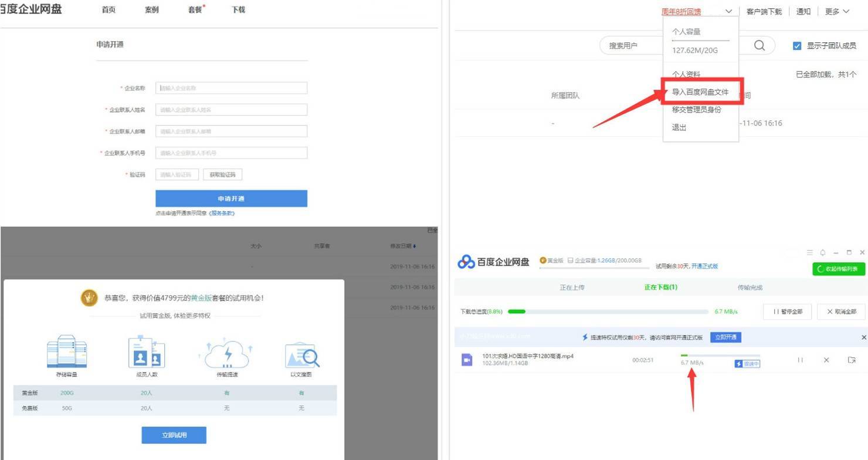
Task: Focus the 企业联系人姓名 input field
Action: [x=231, y=110]
